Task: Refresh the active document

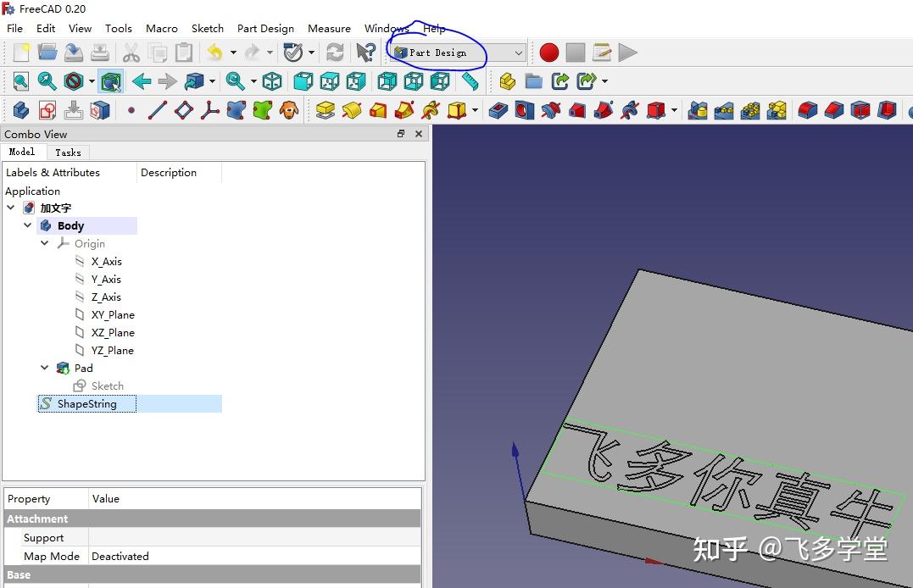Action: click(334, 52)
